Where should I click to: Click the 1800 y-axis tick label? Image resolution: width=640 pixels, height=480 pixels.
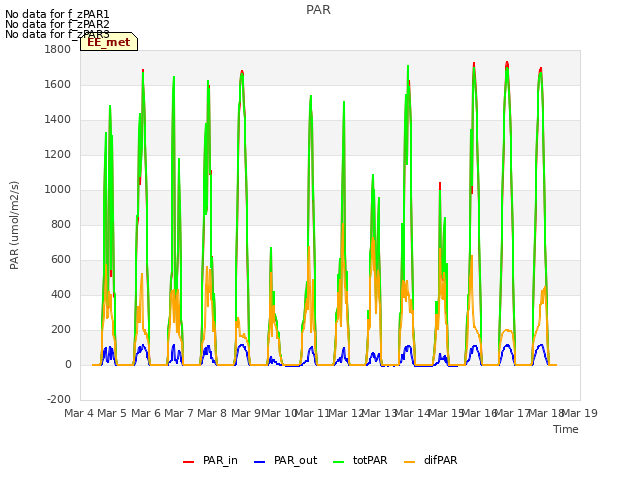[x=58, y=49]
